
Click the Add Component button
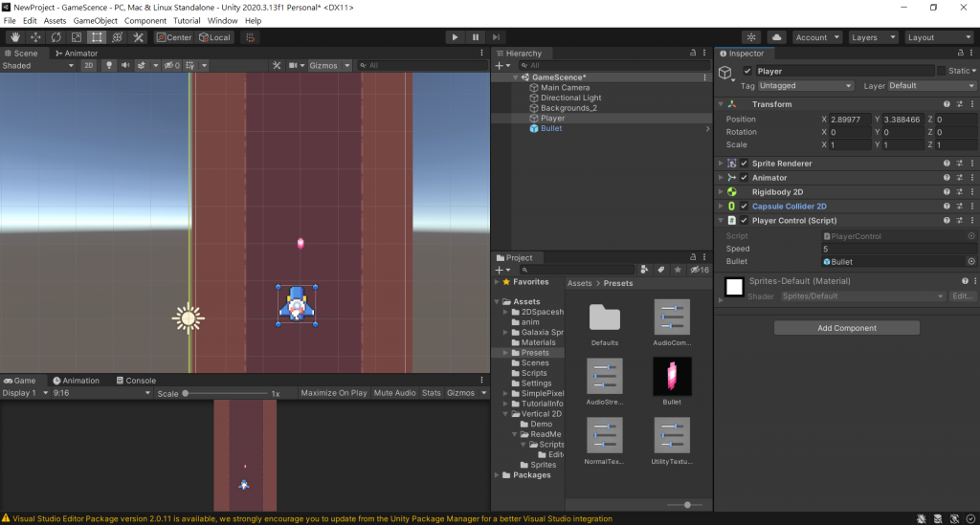pos(846,328)
